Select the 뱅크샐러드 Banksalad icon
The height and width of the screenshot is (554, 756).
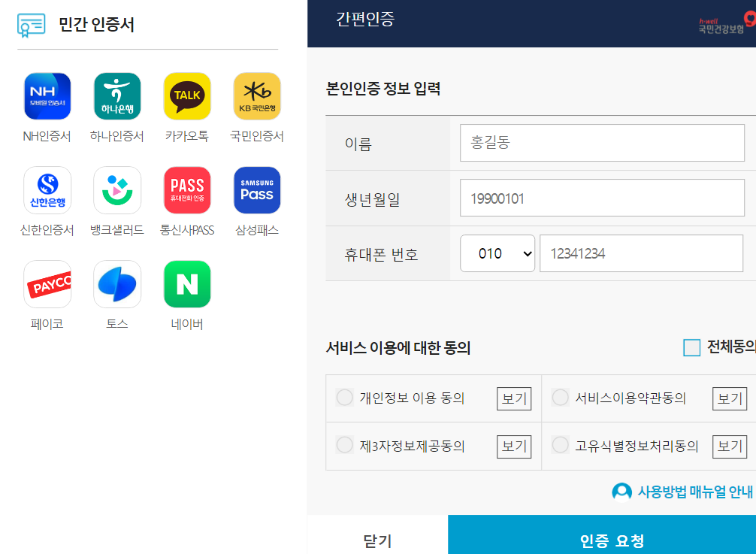point(117,190)
